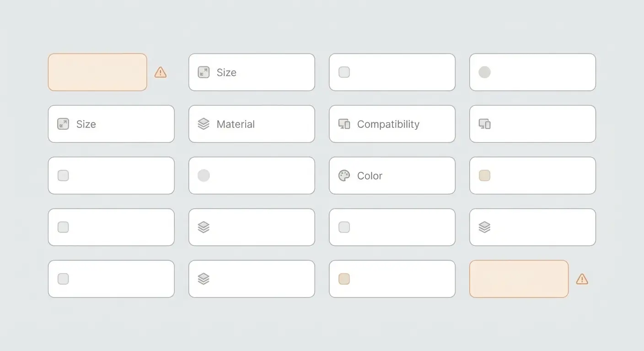Check the empty checkbox in the top third-column chip
This screenshot has width=644, height=351.
pyautogui.click(x=344, y=72)
